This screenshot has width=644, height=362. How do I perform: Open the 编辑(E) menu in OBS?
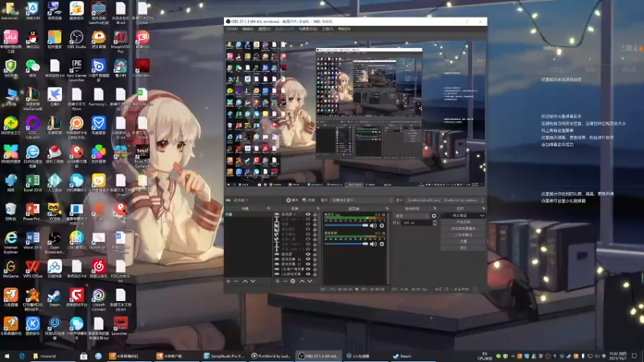[x=248, y=29]
